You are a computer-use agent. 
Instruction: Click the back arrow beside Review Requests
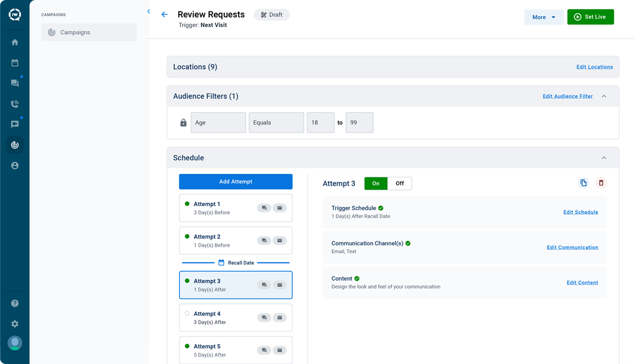point(165,14)
